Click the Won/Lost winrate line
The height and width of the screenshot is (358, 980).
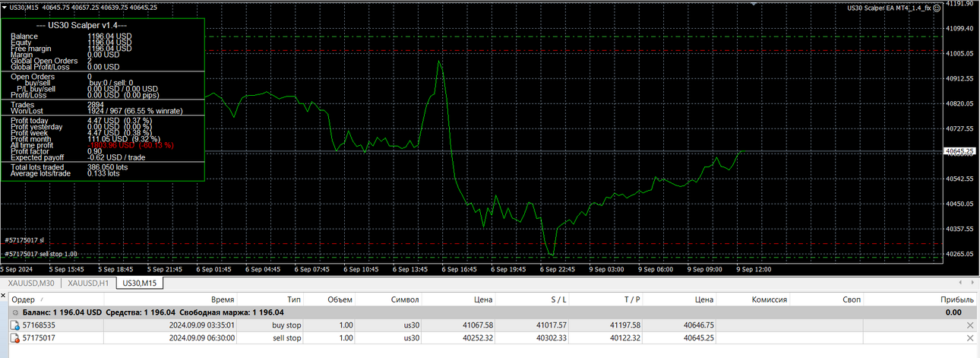tap(96, 111)
